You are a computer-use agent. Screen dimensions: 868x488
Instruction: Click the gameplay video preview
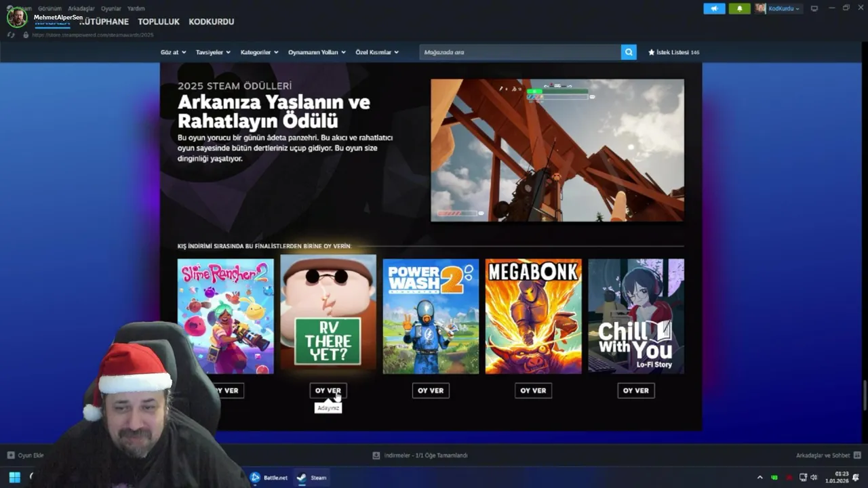click(x=557, y=150)
